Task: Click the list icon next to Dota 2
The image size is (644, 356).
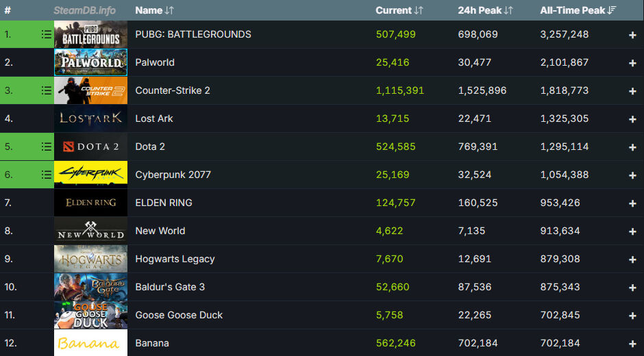Action: pyautogui.click(x=46, y=147)
